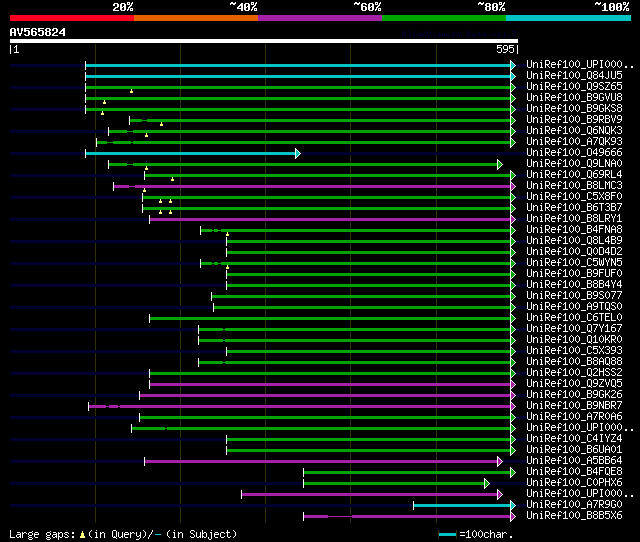This screenshot has height=542, width=640.
Task: Click the purple alignment bar of B8LMC3
Action: coord(312,187)
